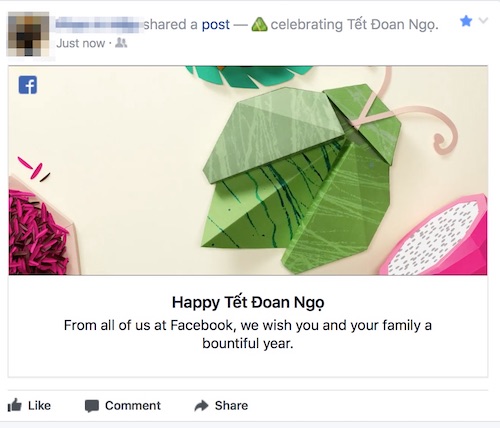The image size is (500, 428).
Task: Click the arrow Share icon
Action: 201,406
